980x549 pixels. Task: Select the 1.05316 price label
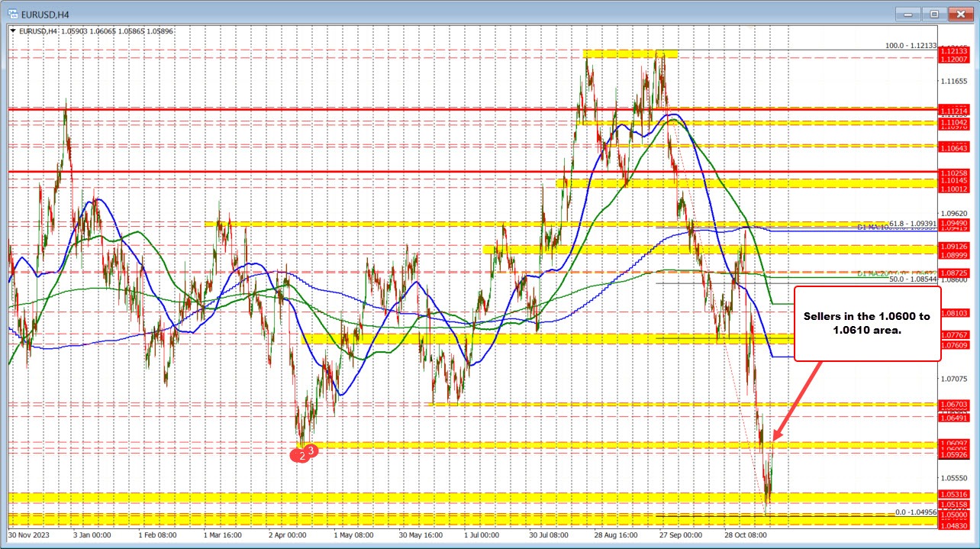[954, 494]
